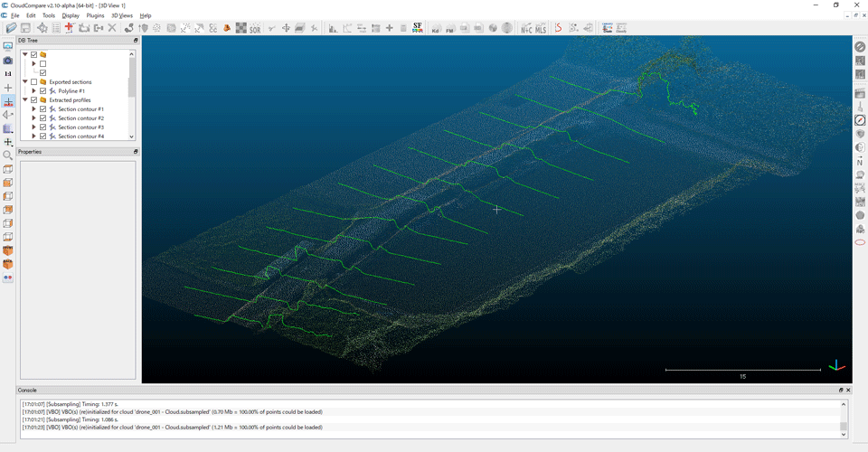Viewport: 868px width, 452px height.
Task: Open the SF scalar field colors icon
Action: (x=418, y=28)
